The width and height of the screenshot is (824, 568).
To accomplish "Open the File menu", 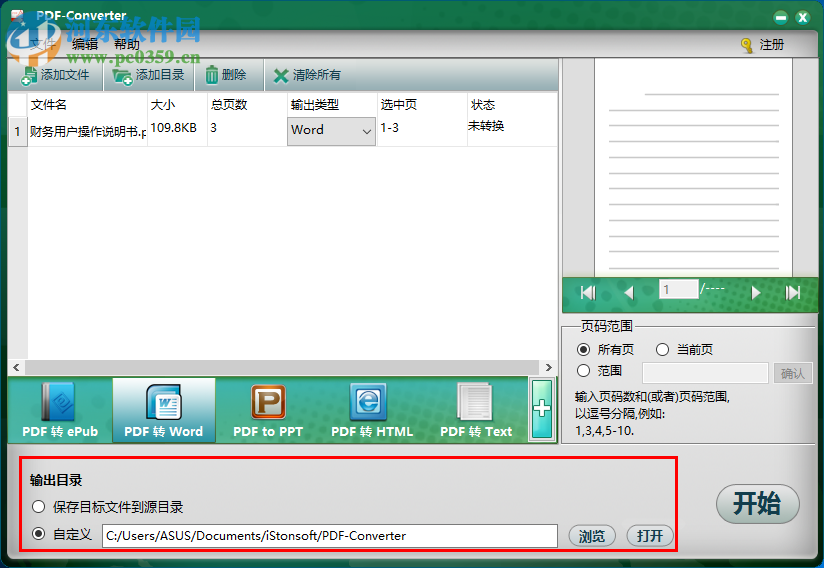I will (42, 45).
